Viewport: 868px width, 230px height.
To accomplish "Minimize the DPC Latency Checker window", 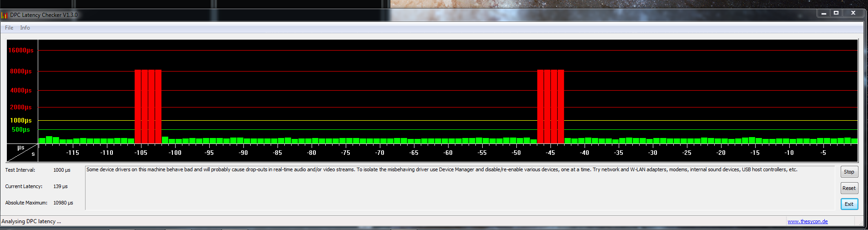I will 823,13.
